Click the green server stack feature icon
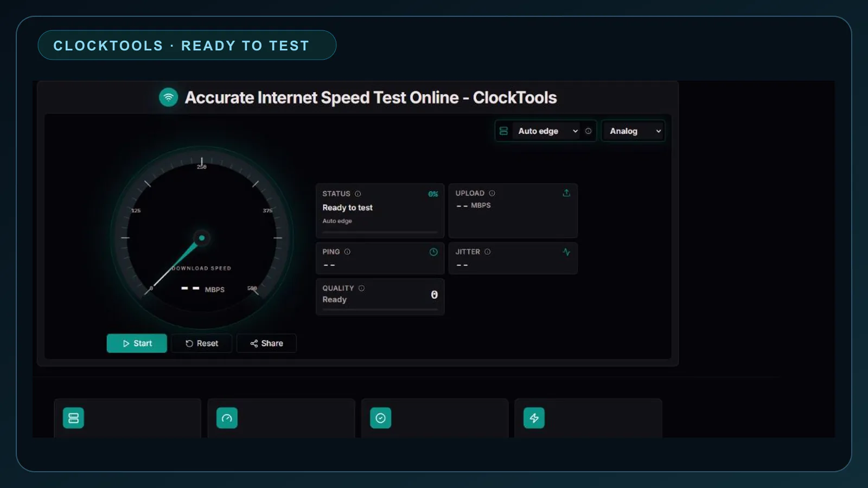This screenshot has width=868, height=488. 73,418
